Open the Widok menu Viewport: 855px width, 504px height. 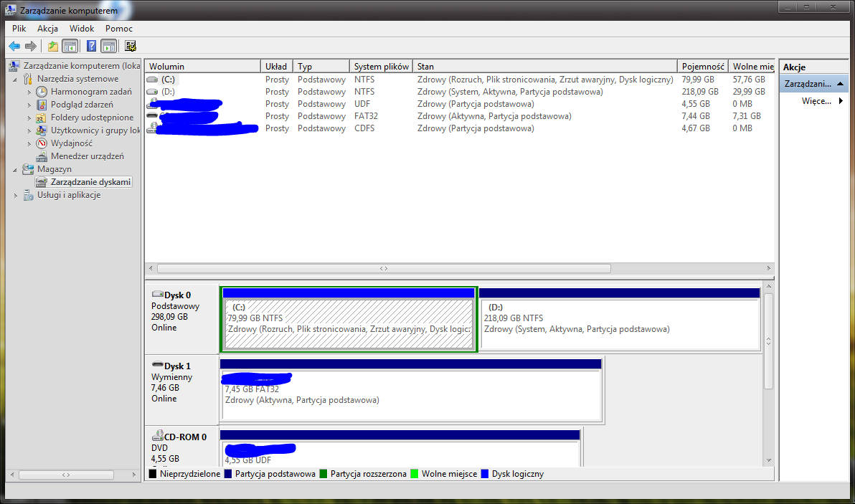click(x=82, y=29)
